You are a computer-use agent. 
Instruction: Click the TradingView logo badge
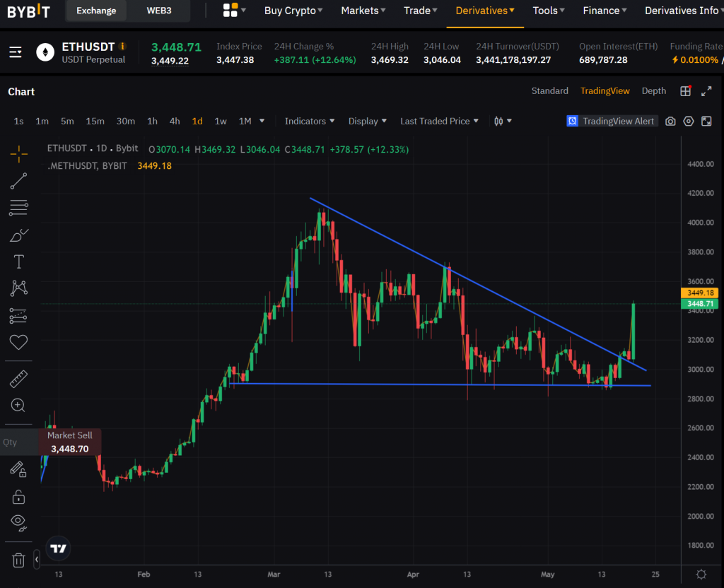point(58,548)
